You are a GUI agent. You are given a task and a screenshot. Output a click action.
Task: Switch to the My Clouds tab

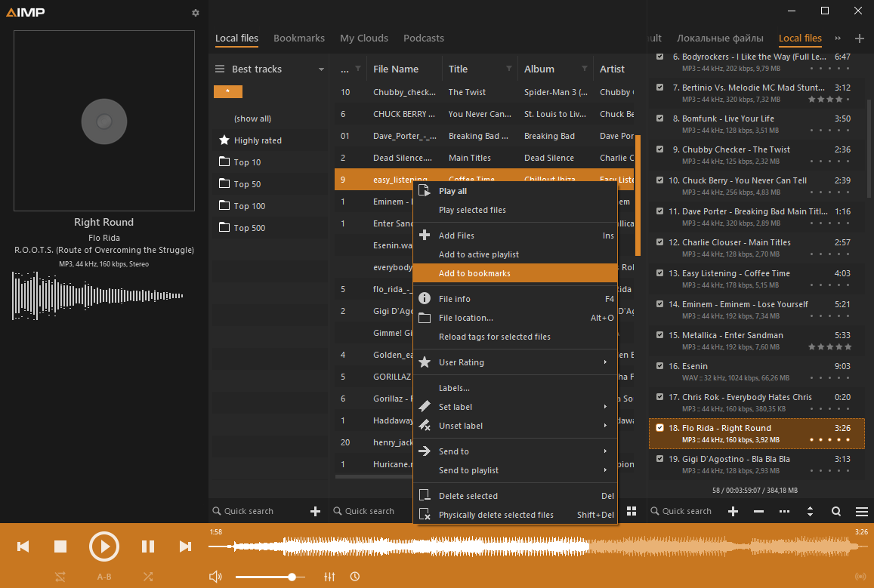point(364,38)
